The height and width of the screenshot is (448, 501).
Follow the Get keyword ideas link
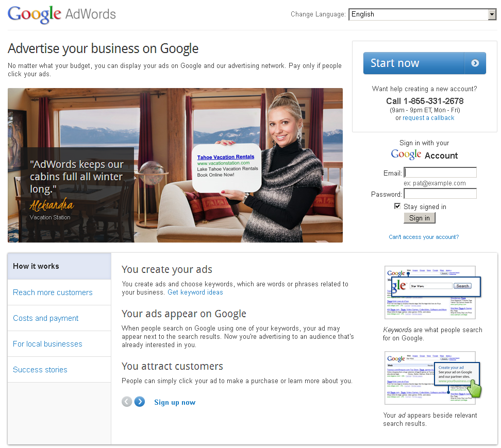(195, 292)
